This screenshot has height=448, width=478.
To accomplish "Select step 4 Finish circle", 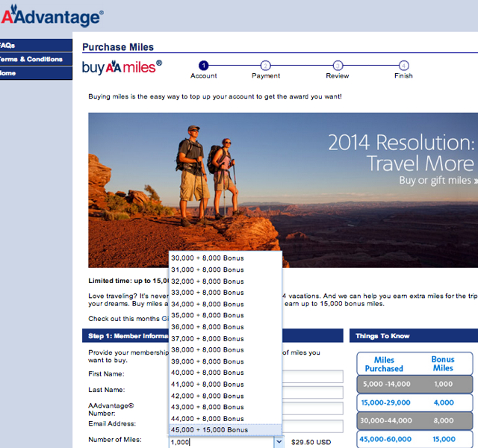I will pyautogui.click(x=403, y=66).
